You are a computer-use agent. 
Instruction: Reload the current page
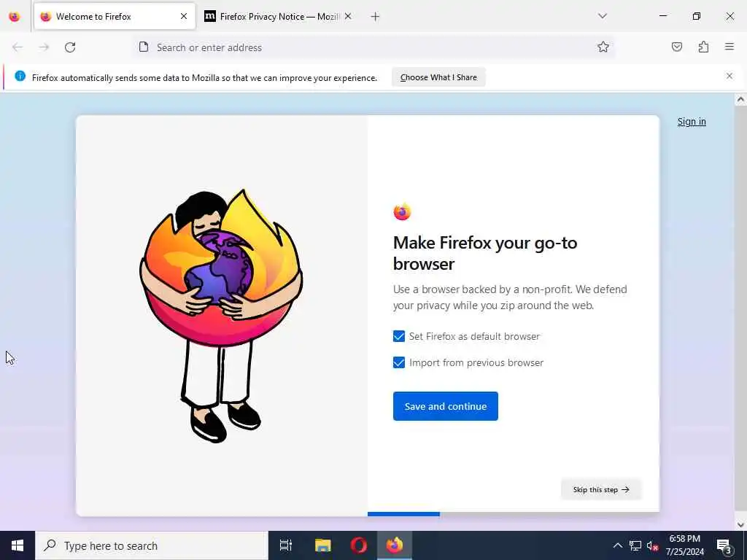point(70,47)
